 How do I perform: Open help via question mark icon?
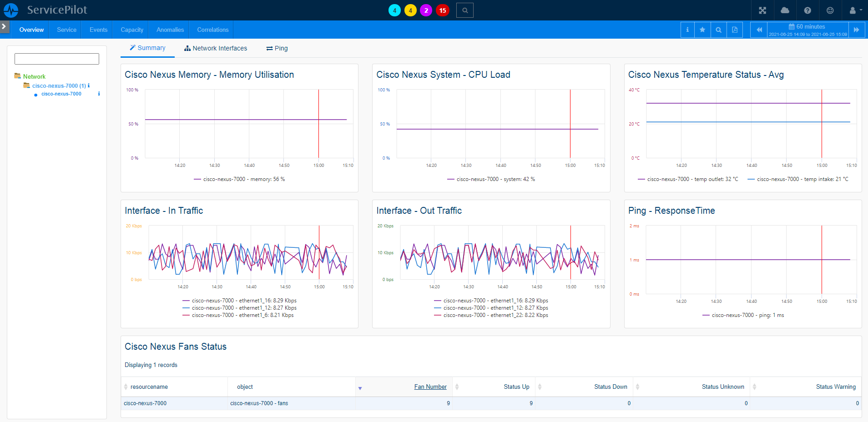(807, 10)
